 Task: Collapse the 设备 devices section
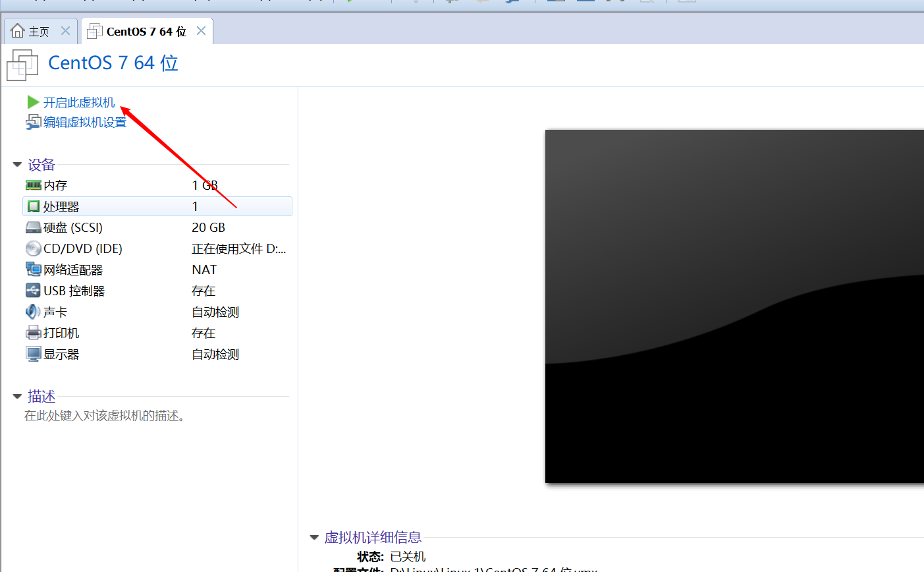pos(17,164)
